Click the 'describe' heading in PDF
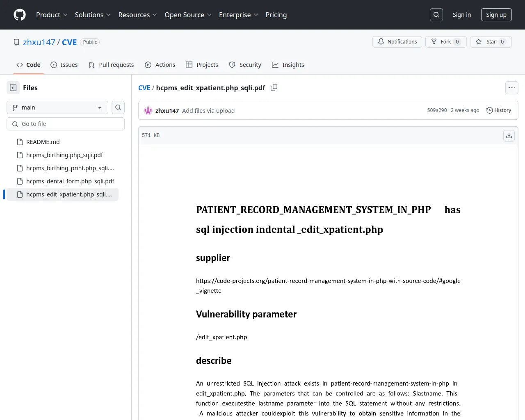The width and height of the screenshot is (525, 420). (x=214, y=361)
